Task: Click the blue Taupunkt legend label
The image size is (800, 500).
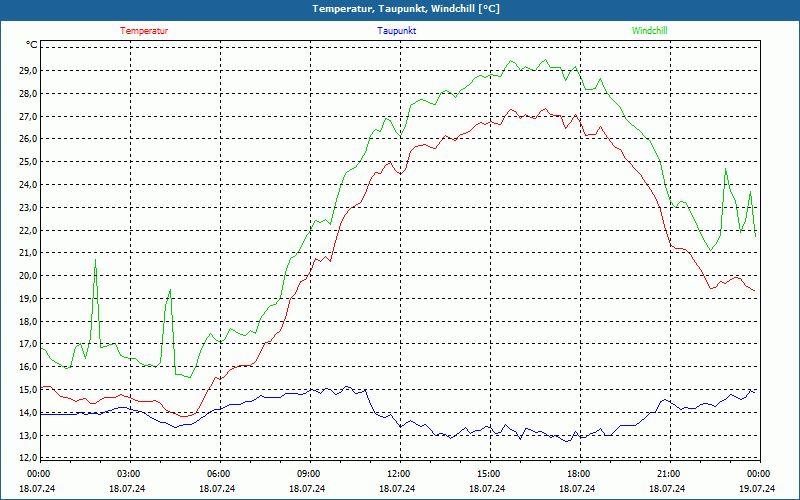Action: 396,31
